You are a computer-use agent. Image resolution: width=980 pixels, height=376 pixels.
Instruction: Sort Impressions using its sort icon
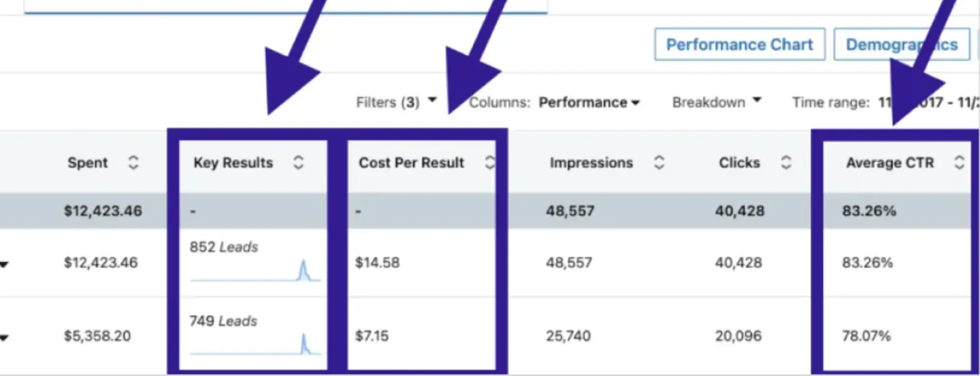click(x=659, y=163)
